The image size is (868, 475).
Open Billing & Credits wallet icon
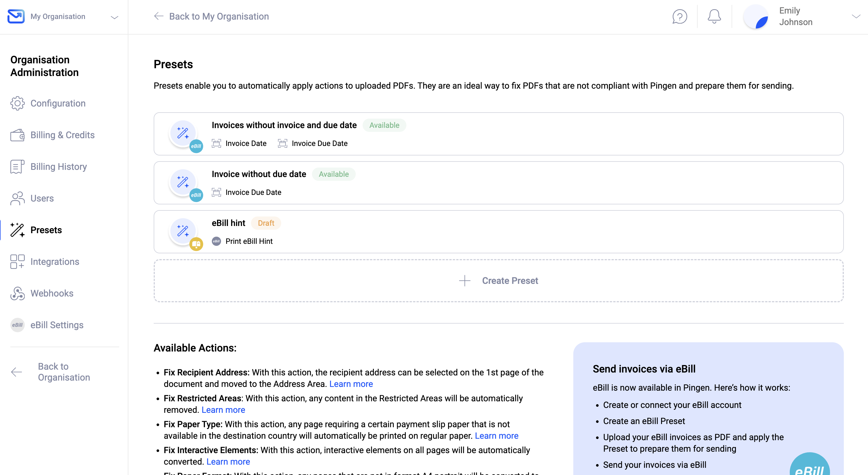(17, 135)
